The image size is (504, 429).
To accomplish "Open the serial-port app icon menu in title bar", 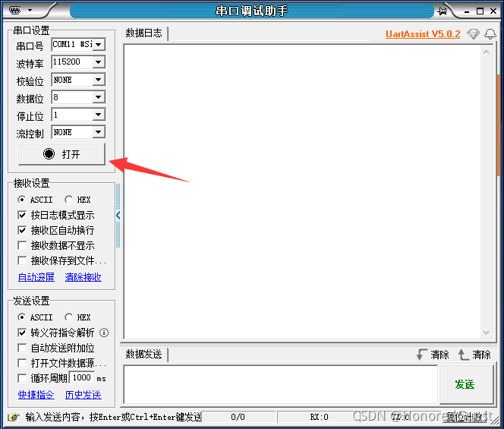I will point(15,11).
